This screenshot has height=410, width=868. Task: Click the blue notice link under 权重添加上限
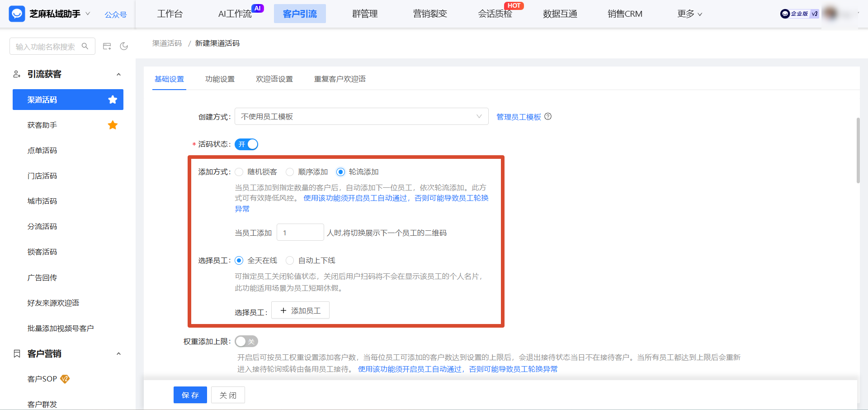click(458, 369)
